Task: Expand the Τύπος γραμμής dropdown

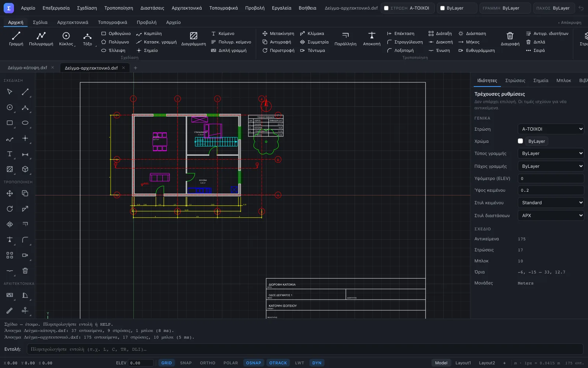Action: pos(551,153)
